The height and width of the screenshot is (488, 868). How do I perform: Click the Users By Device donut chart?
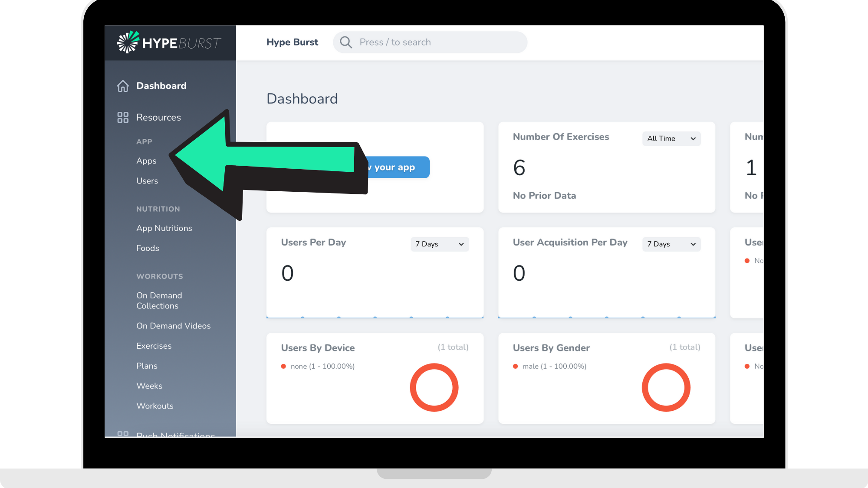coord(434,387)
